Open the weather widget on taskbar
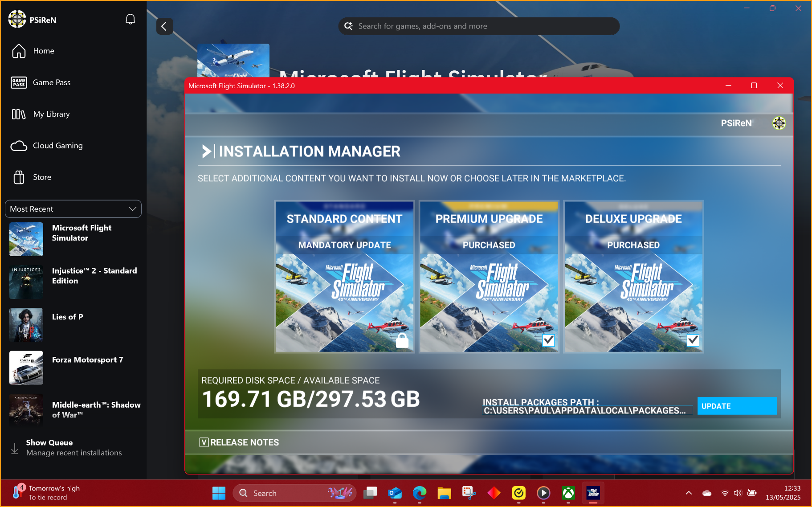Viewport: 812px width, 507px height. [x=46, y=493]
